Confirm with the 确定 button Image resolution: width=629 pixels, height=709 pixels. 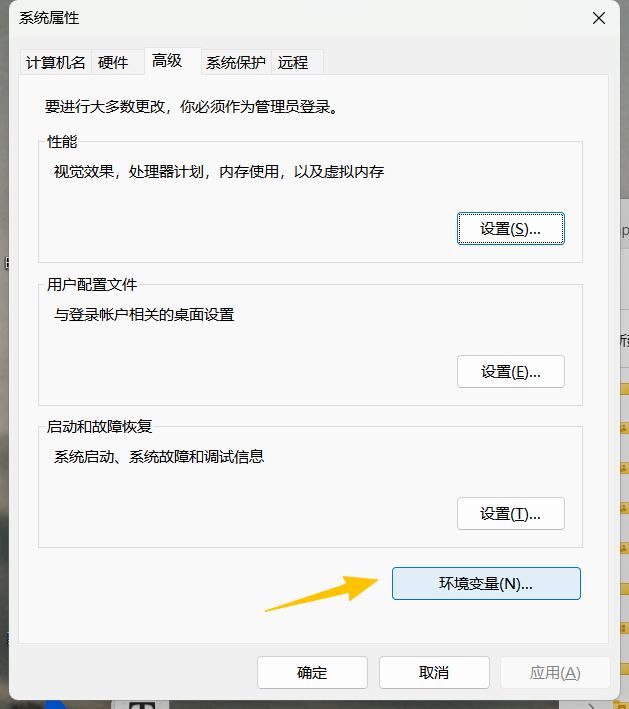tap(312, 672)
